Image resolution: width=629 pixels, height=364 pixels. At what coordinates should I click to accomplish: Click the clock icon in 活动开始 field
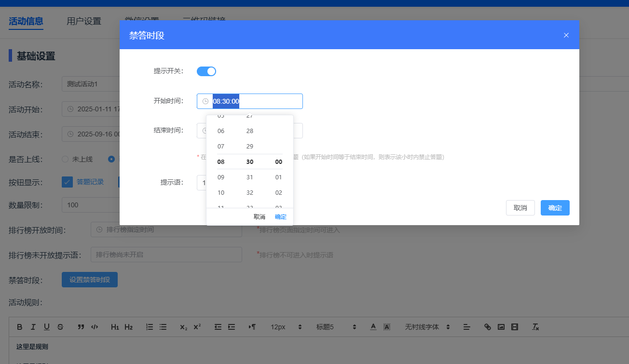click(x=70, y=109)
